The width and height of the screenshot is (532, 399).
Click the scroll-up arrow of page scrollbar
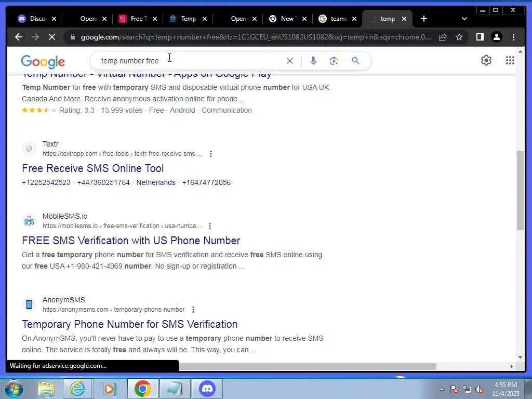coord(520,51)
